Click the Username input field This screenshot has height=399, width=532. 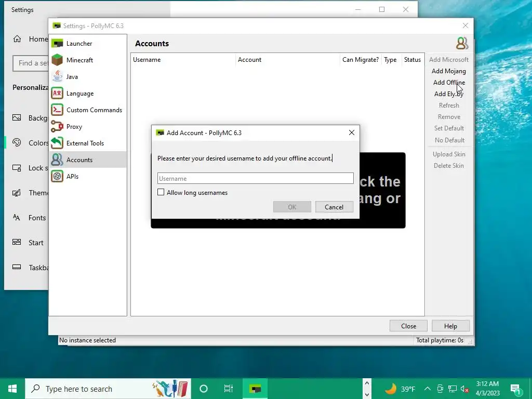tap(256, 179)
